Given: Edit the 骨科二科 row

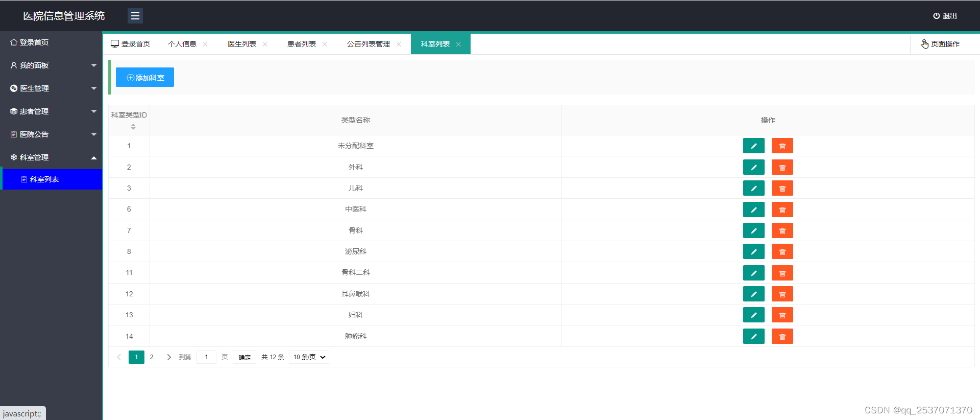Looking at the screenshot, I should [x=753, y=273].
